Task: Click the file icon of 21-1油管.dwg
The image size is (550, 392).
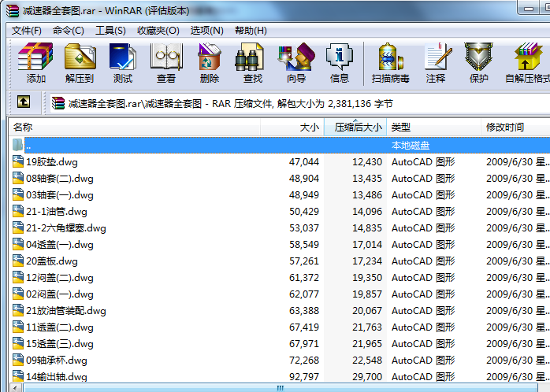Action: point(18,211)
